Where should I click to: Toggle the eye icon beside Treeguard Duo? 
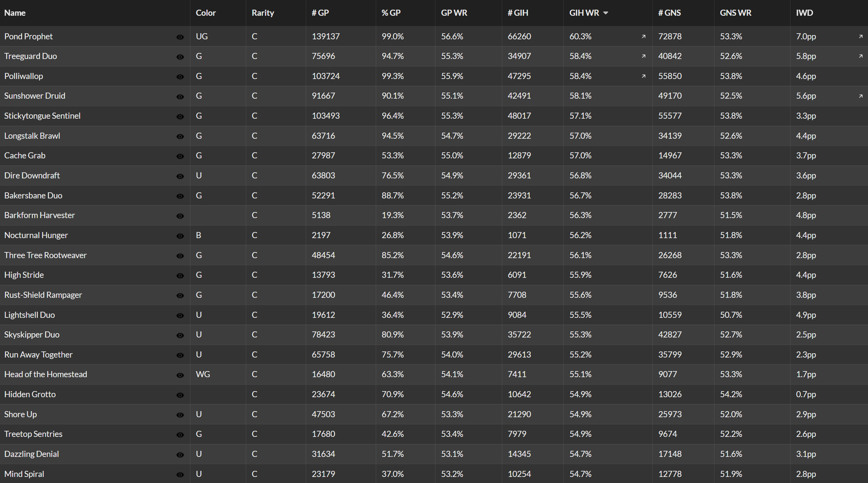pyautogui.click(x=180, y=57)
